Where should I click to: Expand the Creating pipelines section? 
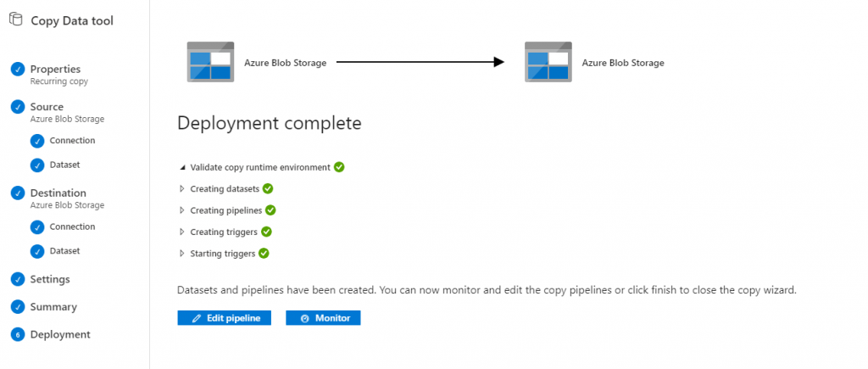pos(181,210)
